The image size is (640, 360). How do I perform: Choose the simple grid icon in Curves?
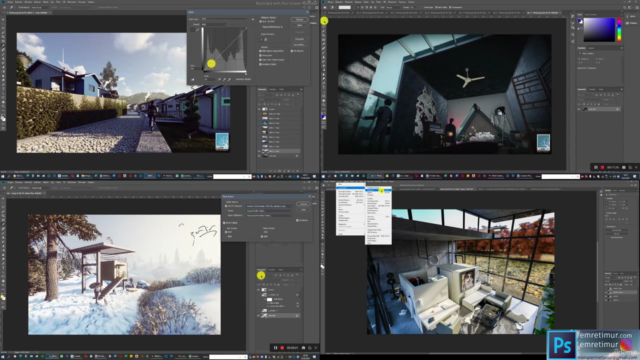point(261,40)
